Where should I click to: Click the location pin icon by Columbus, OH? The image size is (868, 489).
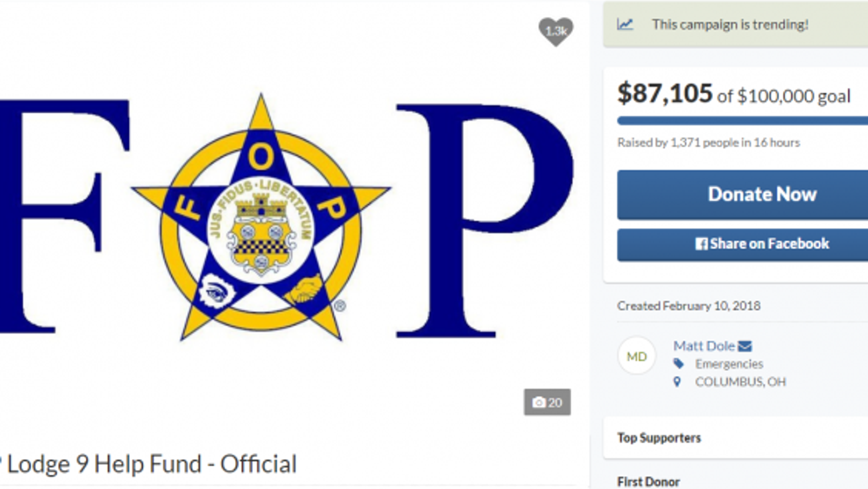pos(677,382)
